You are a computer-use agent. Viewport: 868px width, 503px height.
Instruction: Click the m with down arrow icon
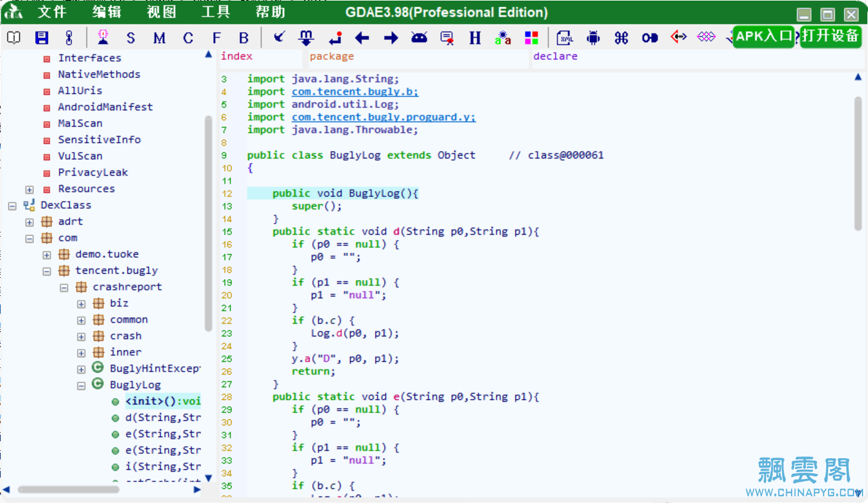(x=306, y=38)
